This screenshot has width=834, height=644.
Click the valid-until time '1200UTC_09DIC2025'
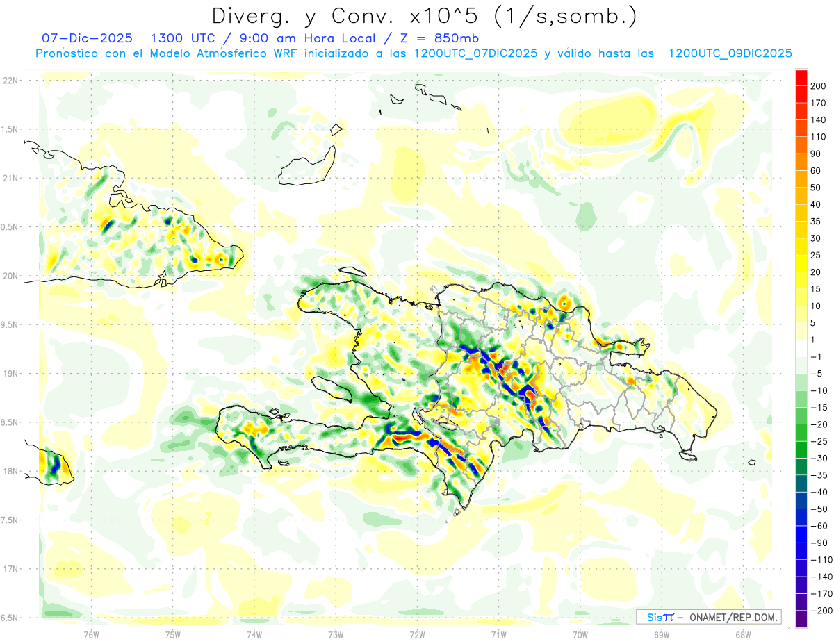point(730,53)
